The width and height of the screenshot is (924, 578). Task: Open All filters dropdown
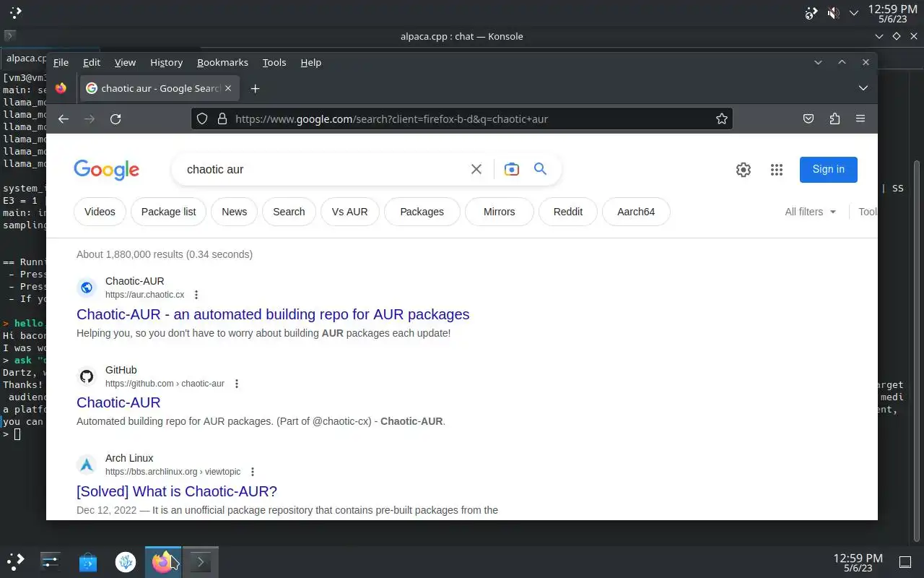coord(811,212)
